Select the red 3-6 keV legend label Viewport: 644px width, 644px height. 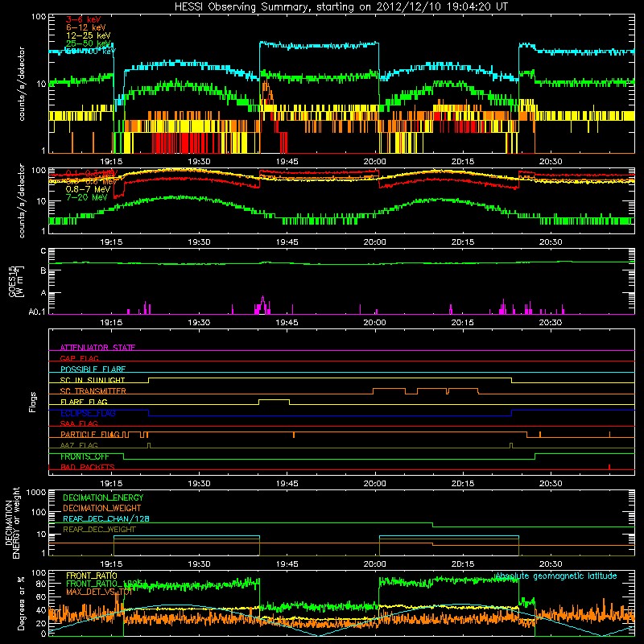point(84,19)
